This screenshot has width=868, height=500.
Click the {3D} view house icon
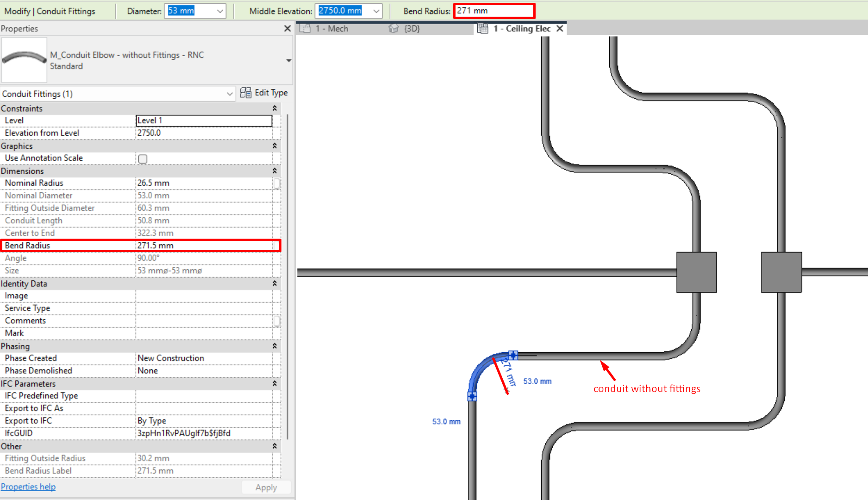(x=393, y=29)
